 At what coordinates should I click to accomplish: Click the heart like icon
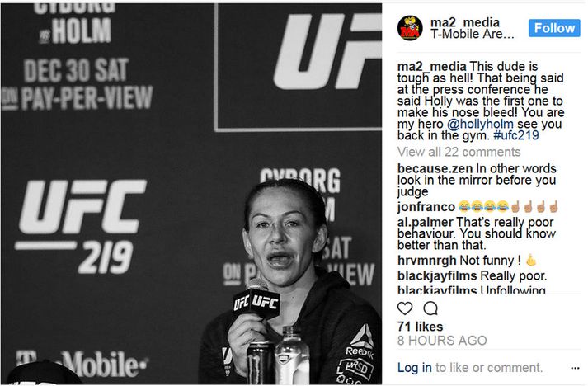[x=405, y=308]
